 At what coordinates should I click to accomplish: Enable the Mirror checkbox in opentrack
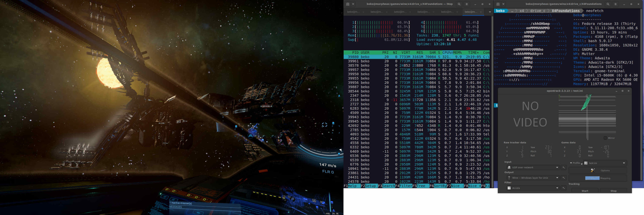tap(605, 138)
